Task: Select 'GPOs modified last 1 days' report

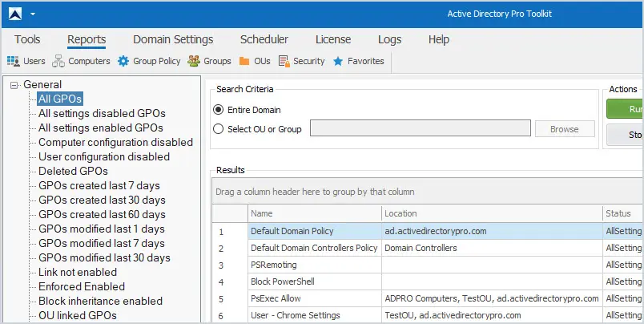Action: 102,229
